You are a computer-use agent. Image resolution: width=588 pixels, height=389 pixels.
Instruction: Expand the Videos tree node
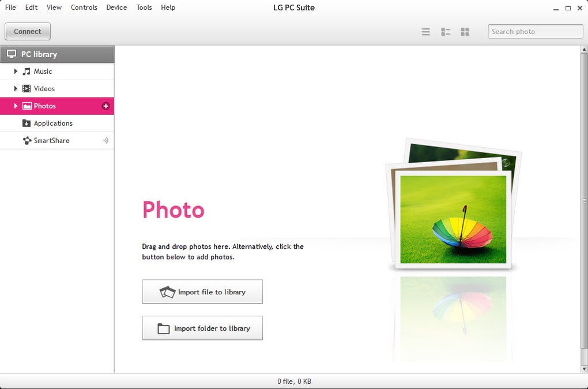click(16, 89)
